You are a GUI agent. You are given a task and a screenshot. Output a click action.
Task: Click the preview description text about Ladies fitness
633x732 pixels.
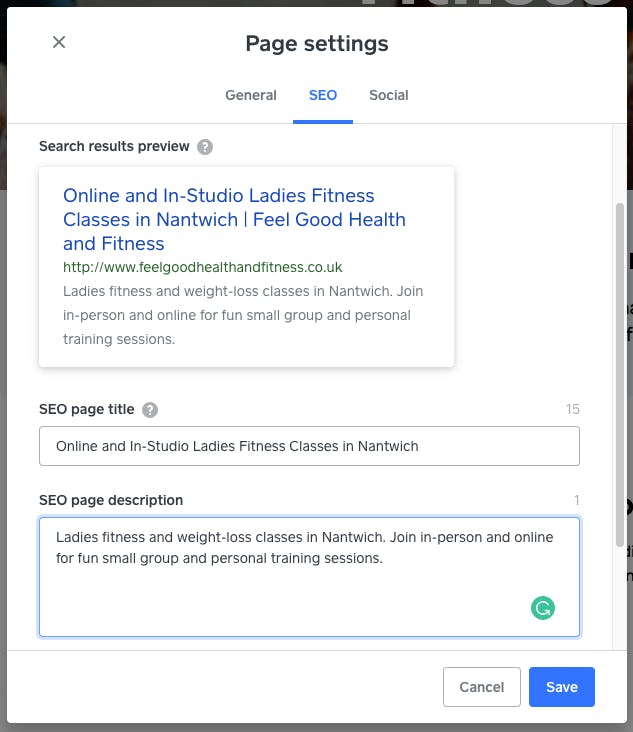(x=243, y=315)
